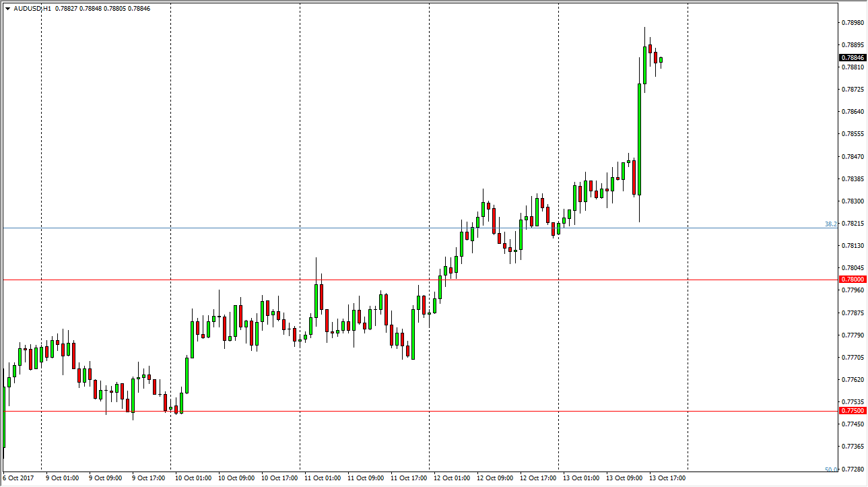Click the 13 Oct 01:00 time label
The image size is (868, 487).
[x=581, y=479]
